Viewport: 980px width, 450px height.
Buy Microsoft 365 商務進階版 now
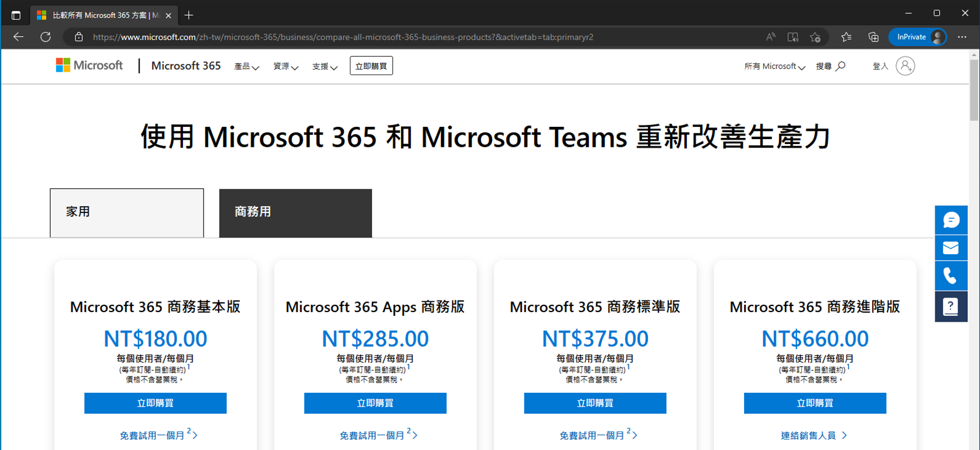[815, 403]
